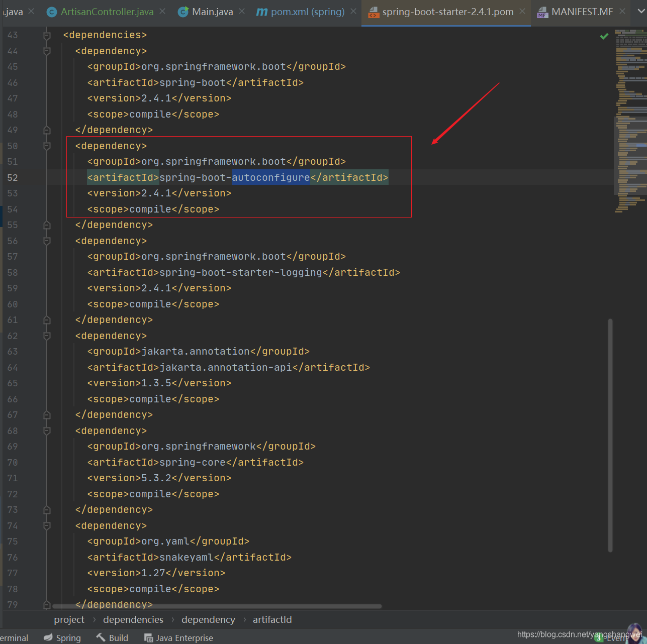Click the spring-boot-autoconfigure artifactId text
The width and height of the screenshot is (647, 644).
click(234, 177)
